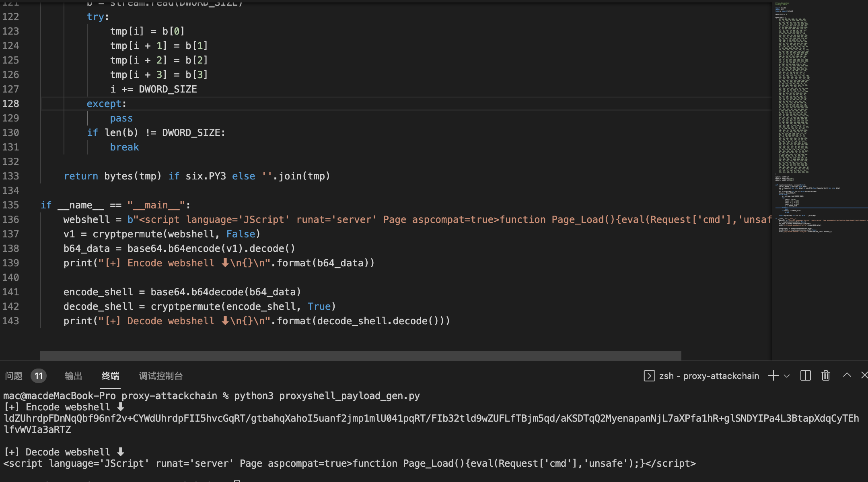The width and height of the screenshot is (868, 482).
Task: Place cursor on the webshell variable line 136
Action: click(x=86, y=220)
